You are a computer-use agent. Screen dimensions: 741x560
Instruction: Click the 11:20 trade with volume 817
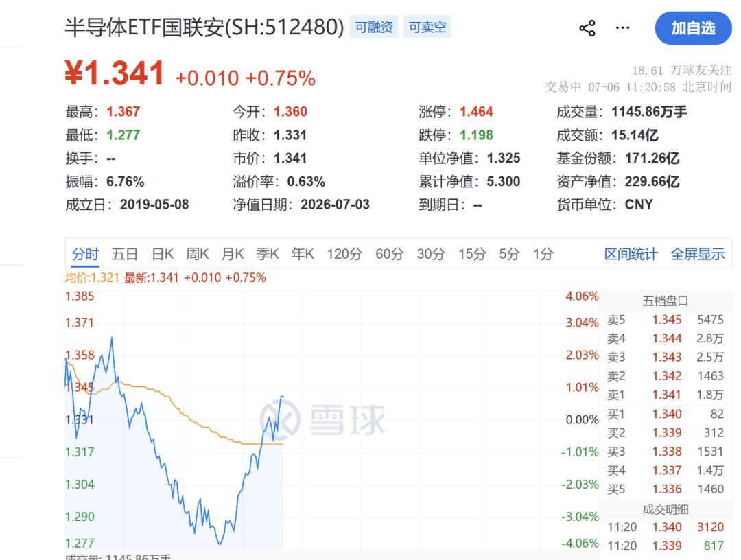pos(666,546)
